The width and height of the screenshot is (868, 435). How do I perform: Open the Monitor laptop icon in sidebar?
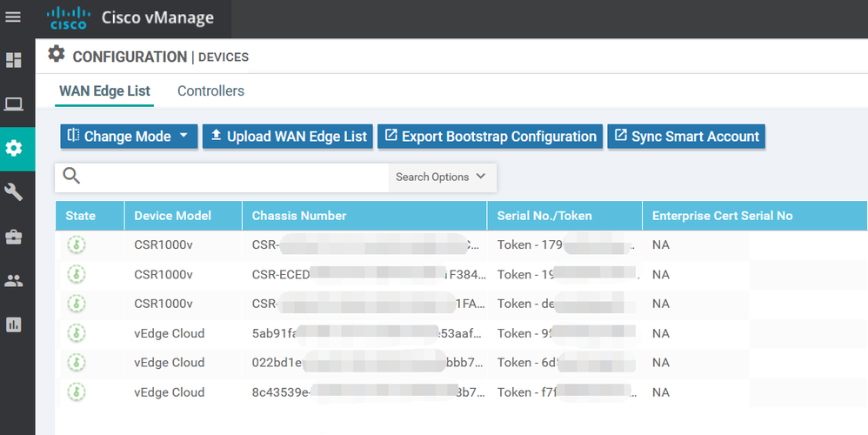tap(14, 104)
